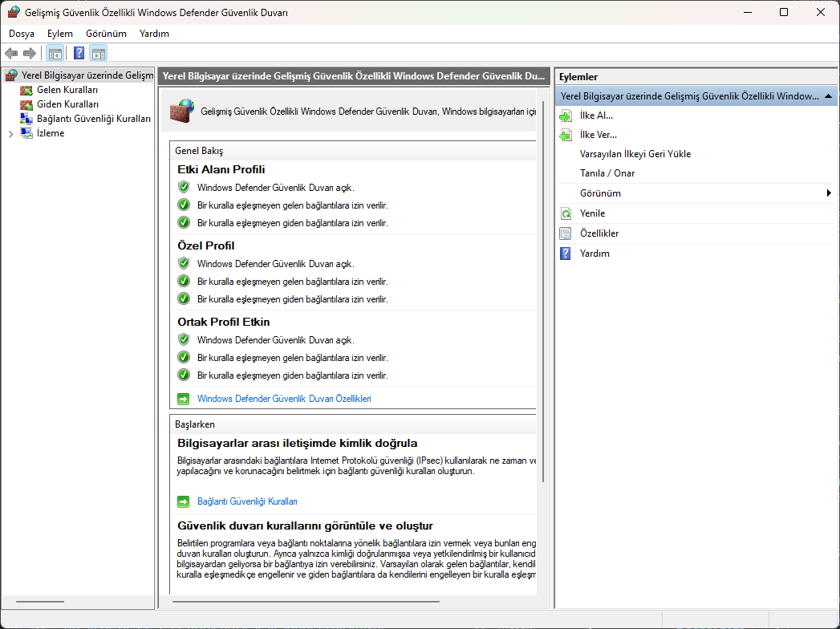Click the Bağlantı Güvenliği Kuralları tree icon
The image size is (840, 629).
[26, 119]
